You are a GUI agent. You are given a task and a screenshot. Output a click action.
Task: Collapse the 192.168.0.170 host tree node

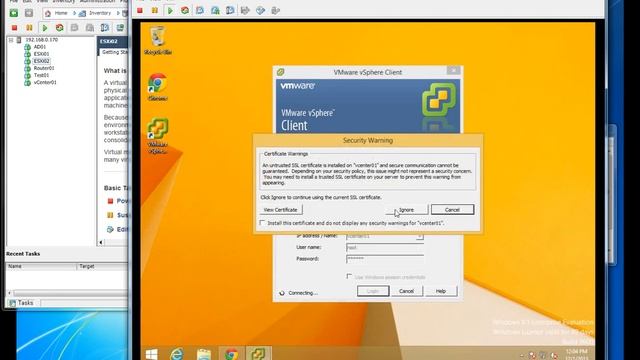[11, 40]
